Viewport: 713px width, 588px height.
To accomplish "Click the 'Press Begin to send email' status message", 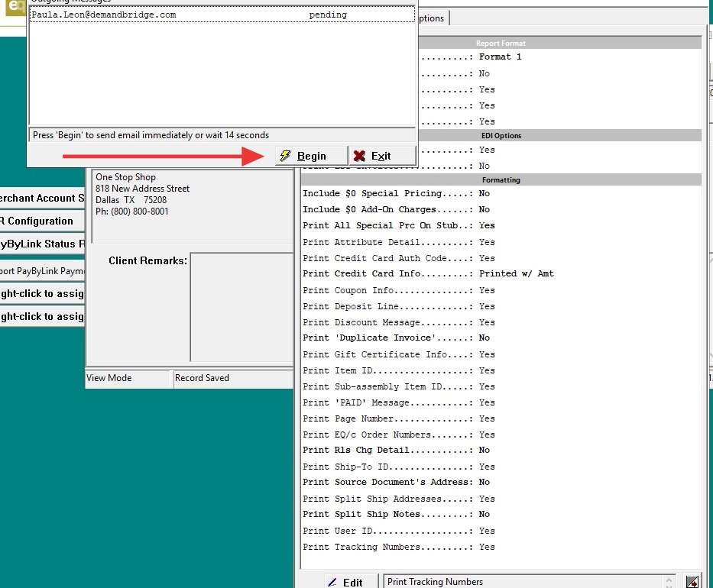I will pyautogui.click(x=222, y=135).
